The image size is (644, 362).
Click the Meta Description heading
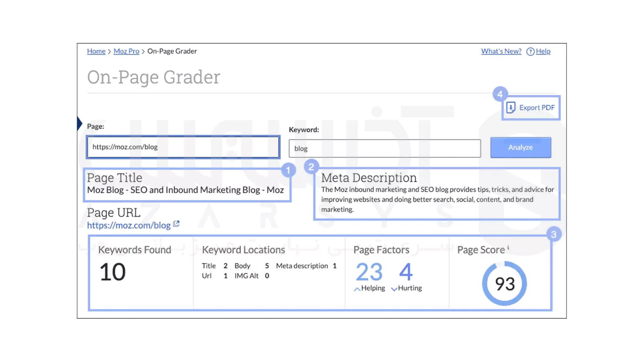coord(369,178)
